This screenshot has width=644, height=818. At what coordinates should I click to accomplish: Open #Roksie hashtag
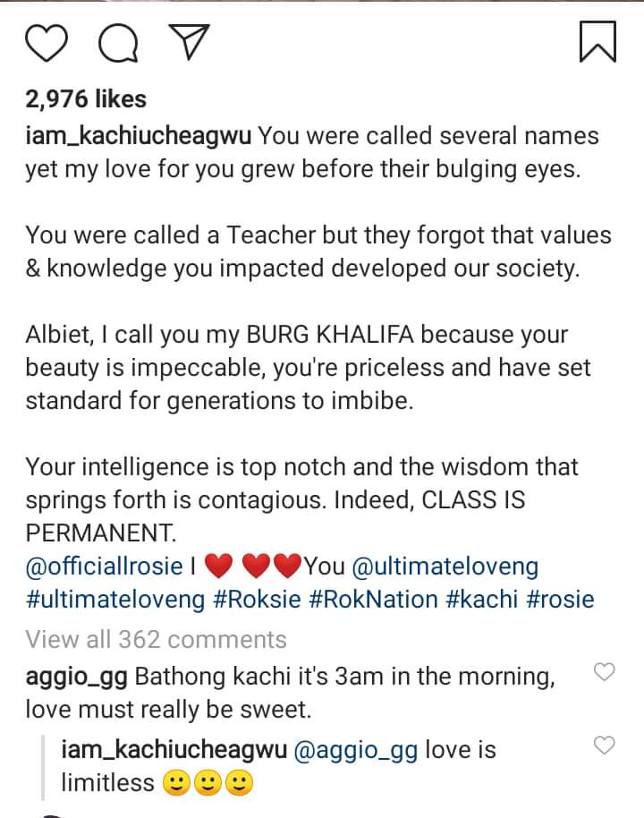point(257,599)
